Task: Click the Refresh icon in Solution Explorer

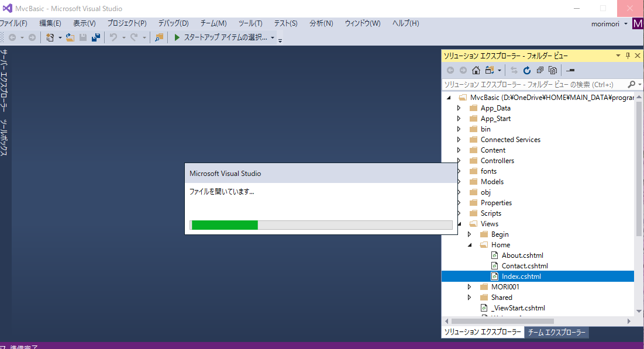Action: 527,70
